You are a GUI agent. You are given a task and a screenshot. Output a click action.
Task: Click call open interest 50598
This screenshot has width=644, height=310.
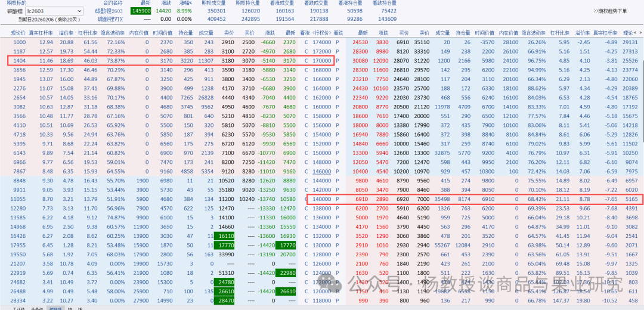pos(355,11)
